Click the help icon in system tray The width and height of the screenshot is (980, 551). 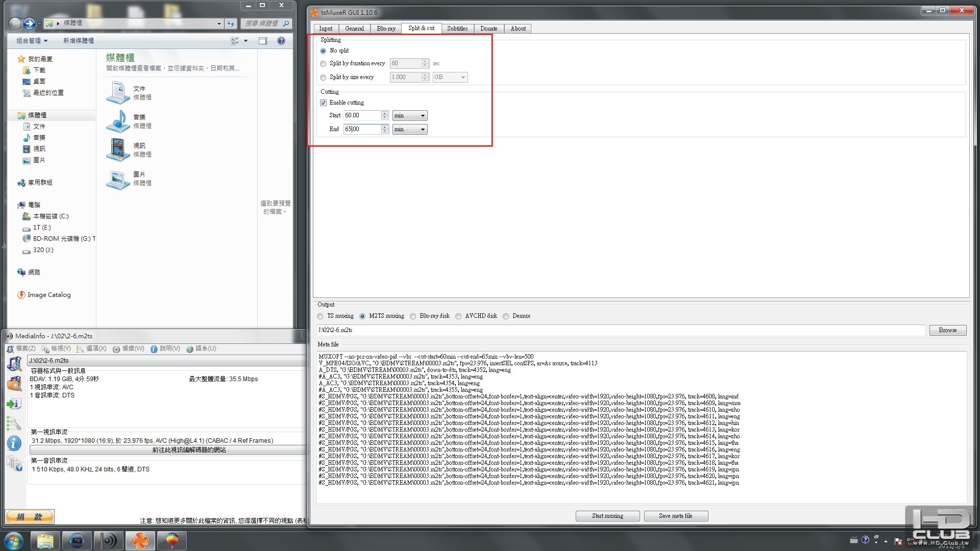tap(865, 540)
